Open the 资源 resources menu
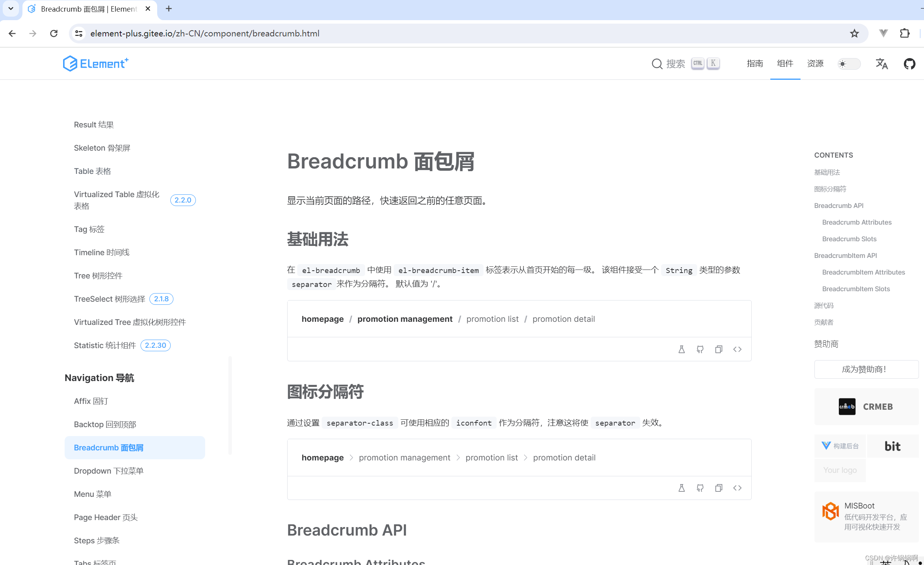This screenshot has width=924, height=565. coord(815,64)
